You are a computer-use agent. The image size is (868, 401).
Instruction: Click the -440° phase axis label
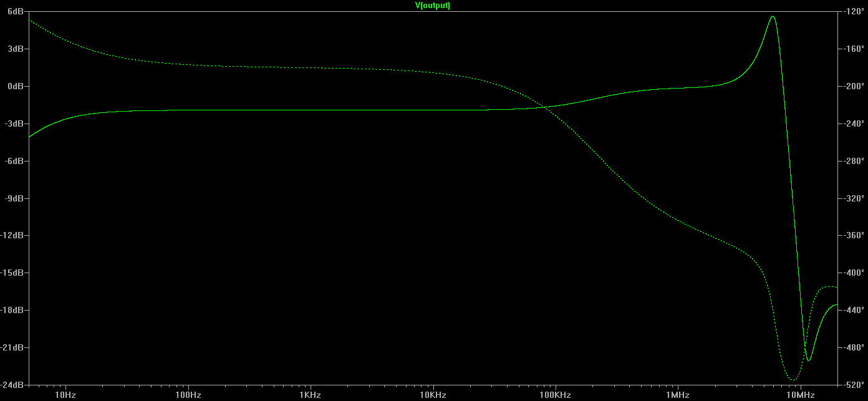(852, 310)
